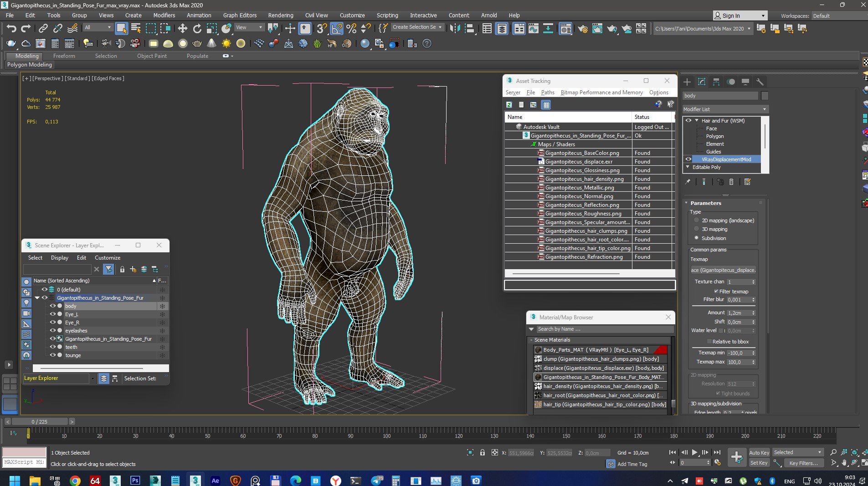This screenshot has width=868, height=486.
Task: Click the Play Animation button
Action: pyautogui.click(x=694, y=452)
